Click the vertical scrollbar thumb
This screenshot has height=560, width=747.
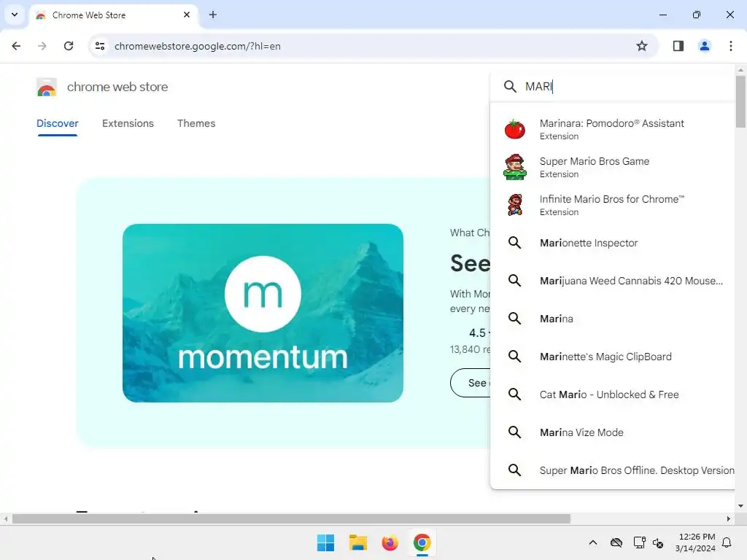pos(740,101)
